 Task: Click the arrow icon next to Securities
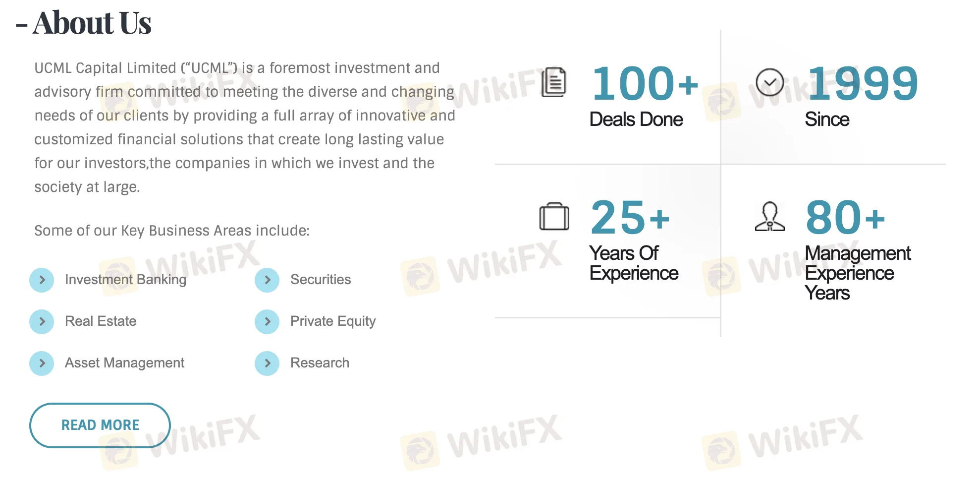click(267, 280)
